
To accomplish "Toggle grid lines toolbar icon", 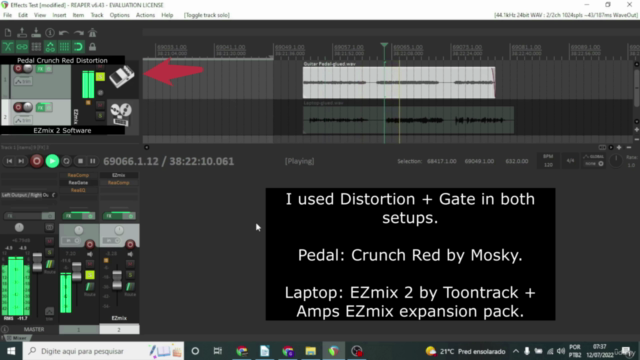I will [64, 47].
